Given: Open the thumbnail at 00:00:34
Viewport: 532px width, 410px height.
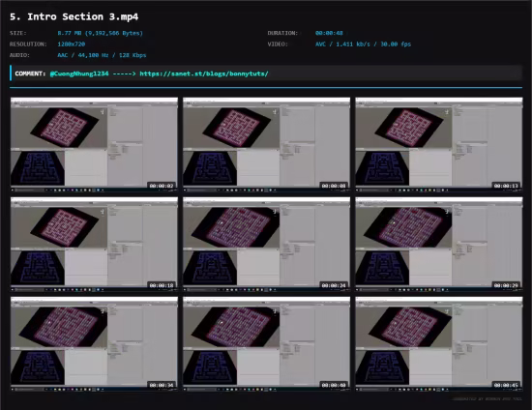Looking at the screenshot, I should (94, 343).
